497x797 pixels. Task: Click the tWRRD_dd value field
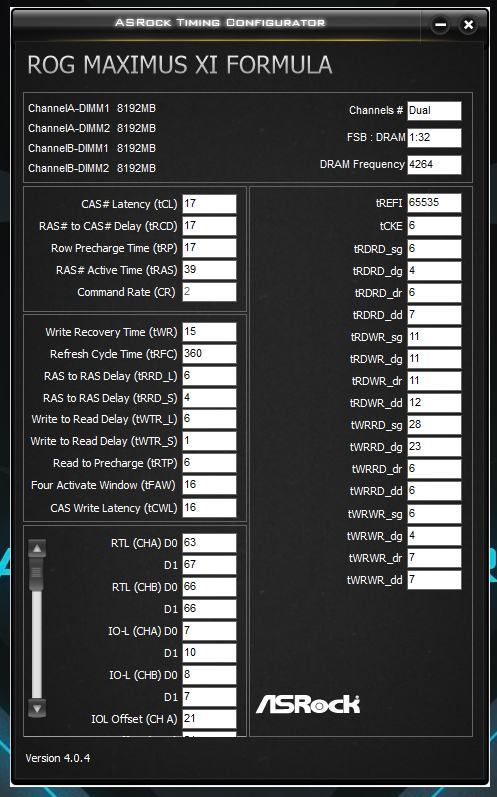[434, 491]
